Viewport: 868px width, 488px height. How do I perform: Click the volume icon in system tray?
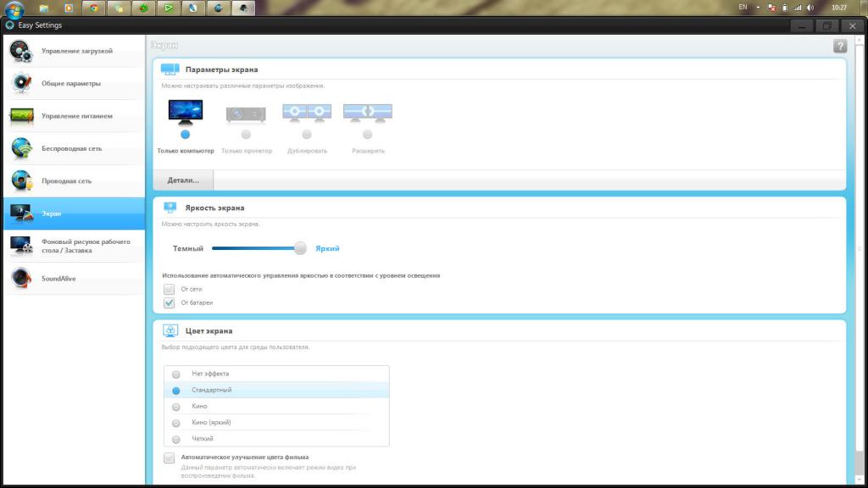[x=810, y=8]
